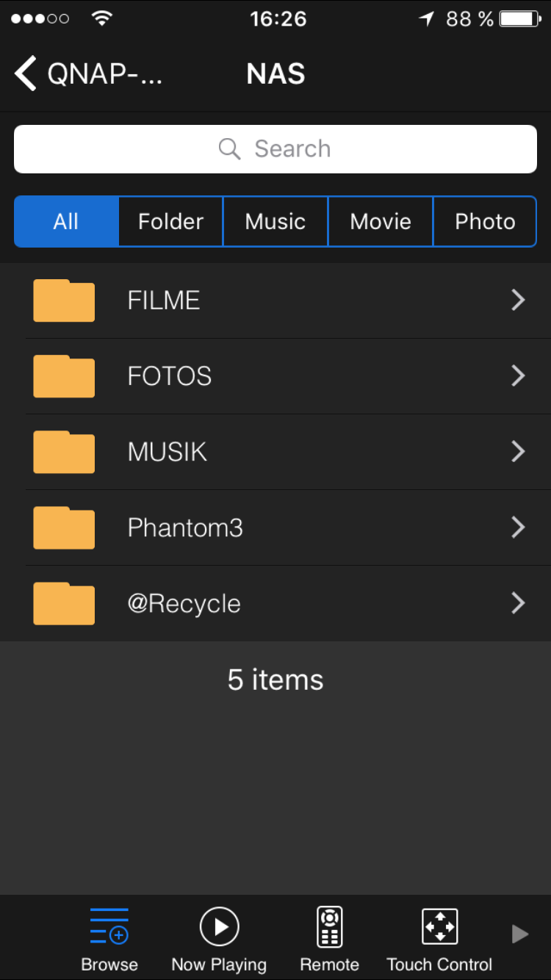Expand FILME row chevron

coord(518,300)
